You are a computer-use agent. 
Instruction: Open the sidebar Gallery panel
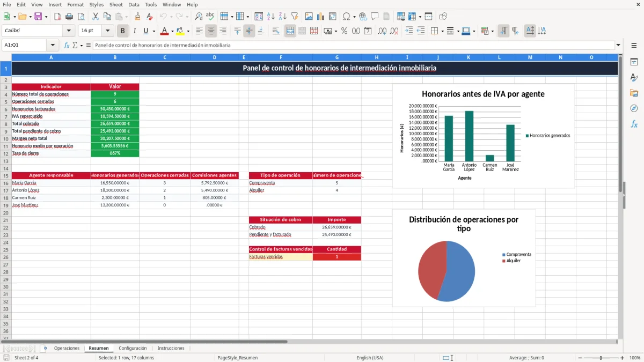tap(634, 93)
